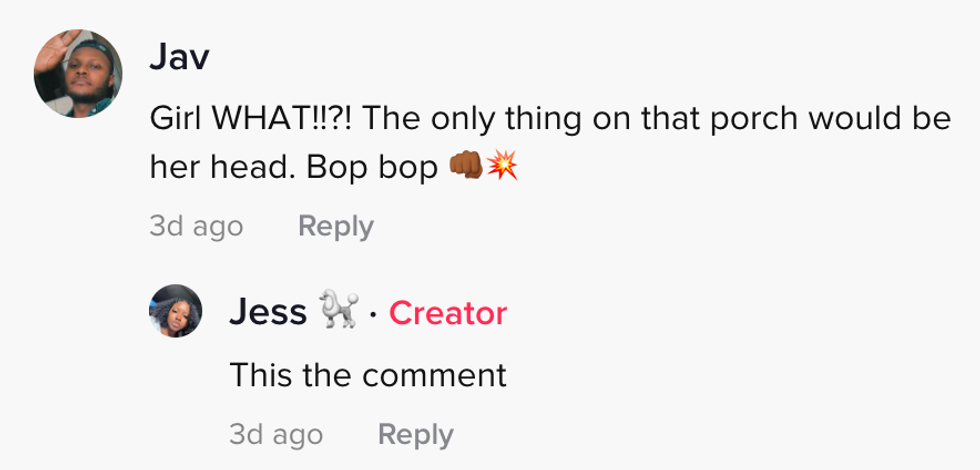
Task: Click the dot separator before Creator
Action: pos(372,315)
